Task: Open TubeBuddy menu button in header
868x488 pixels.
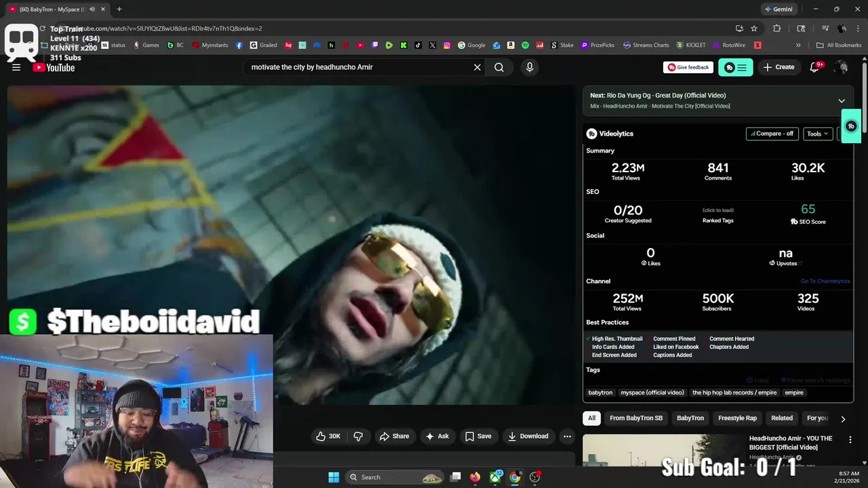Action: [736, 67]
